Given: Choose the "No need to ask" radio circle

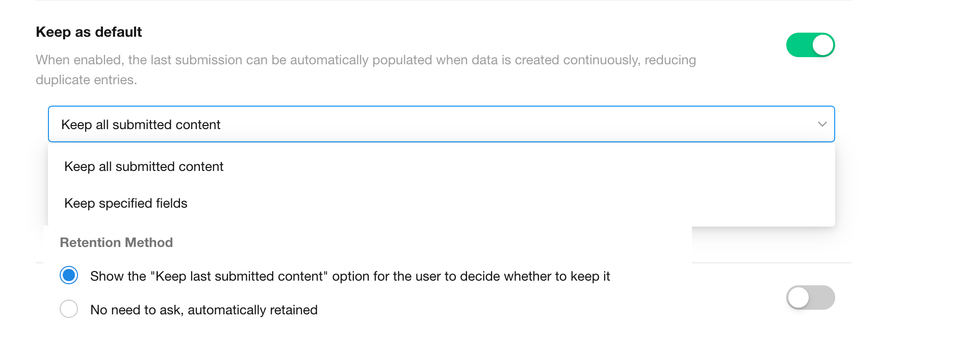Looking at the screenshot, I should click(69, 309).
